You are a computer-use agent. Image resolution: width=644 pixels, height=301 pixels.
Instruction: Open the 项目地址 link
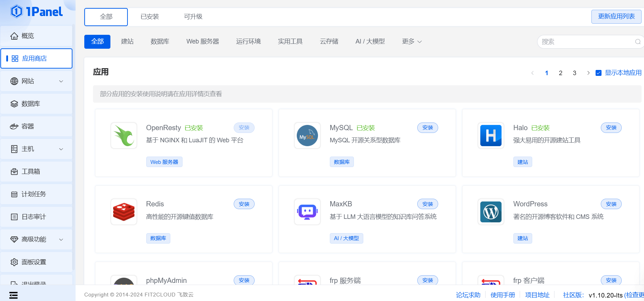[x=537, y=295]
